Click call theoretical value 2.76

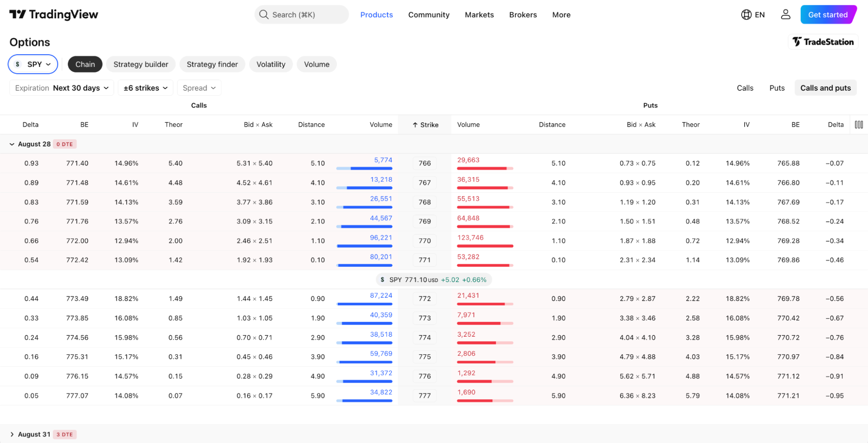pos(175,221)
